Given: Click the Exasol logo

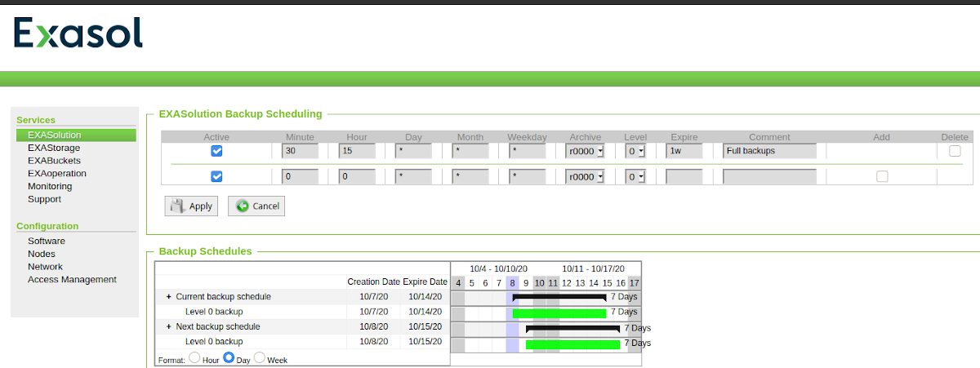Looking at the screenshot, I should [78, 33].
